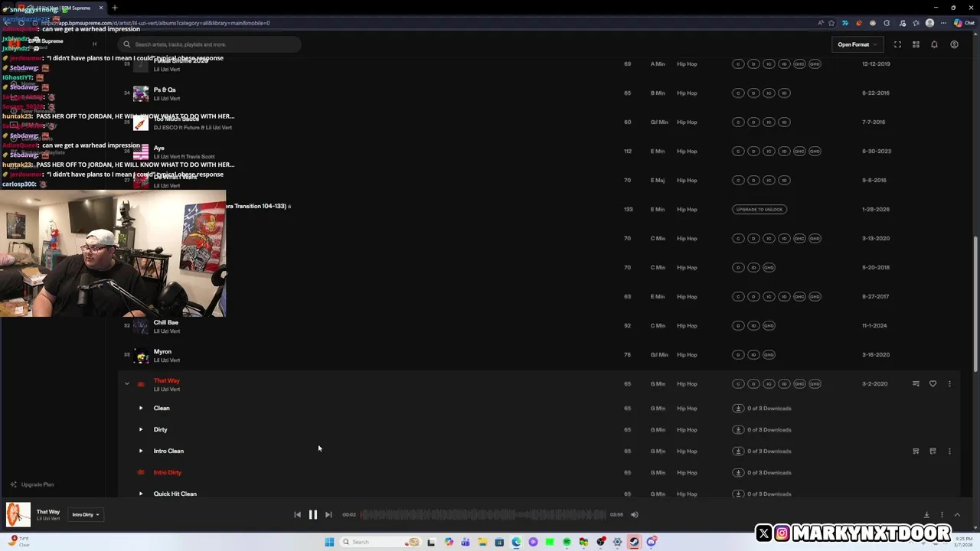
Task: Open the Lil Uzi Vert artist link under That Way
Action: [x=167, y=390]
